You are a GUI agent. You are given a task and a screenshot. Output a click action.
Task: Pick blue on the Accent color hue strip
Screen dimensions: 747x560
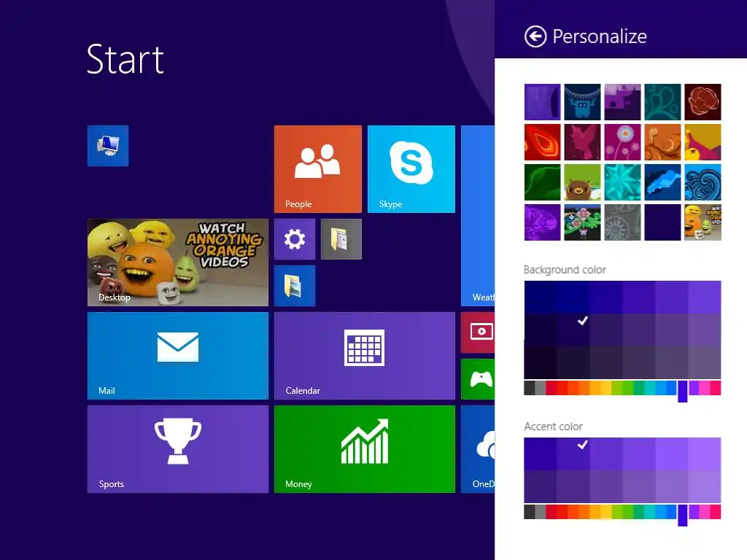click(671, 512)
